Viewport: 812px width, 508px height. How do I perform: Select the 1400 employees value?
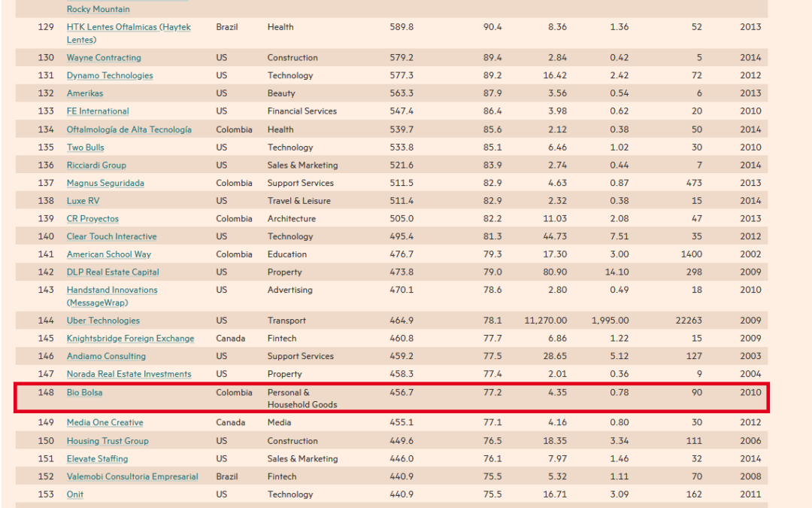692,254
